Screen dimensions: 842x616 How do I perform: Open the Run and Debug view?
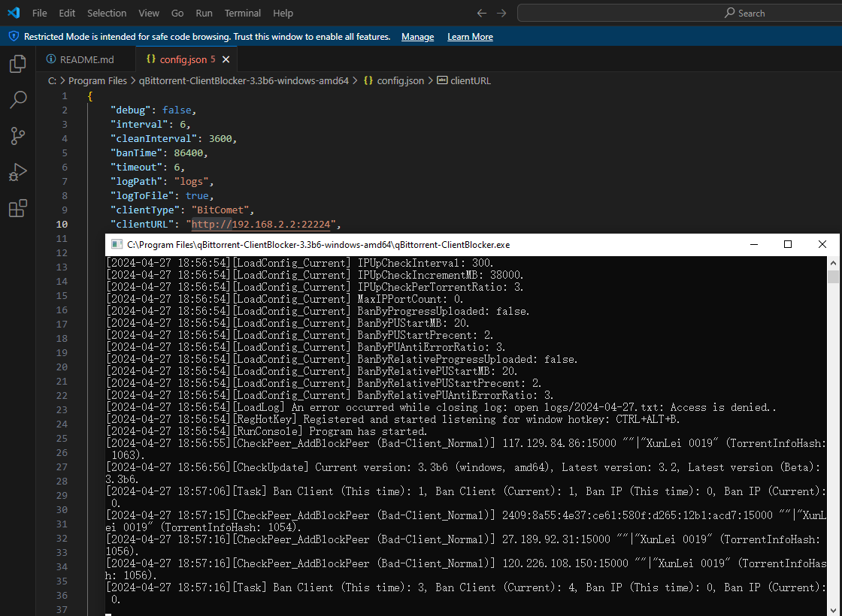point(18,172)
